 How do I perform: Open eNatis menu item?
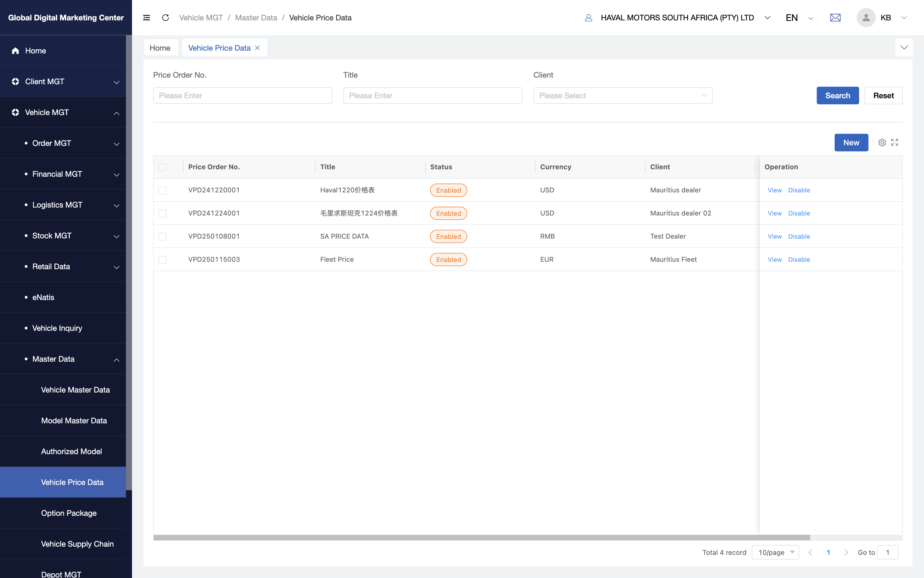point(63,297)
